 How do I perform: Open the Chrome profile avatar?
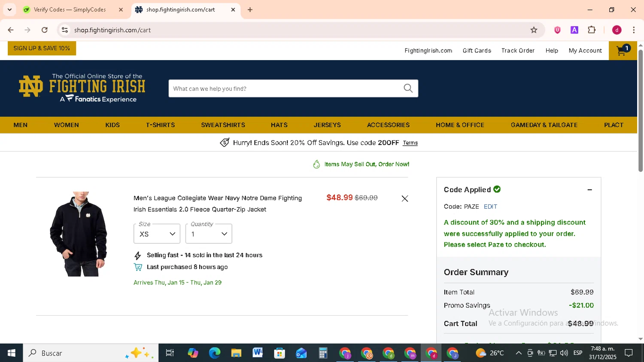(x=617, y=30)
